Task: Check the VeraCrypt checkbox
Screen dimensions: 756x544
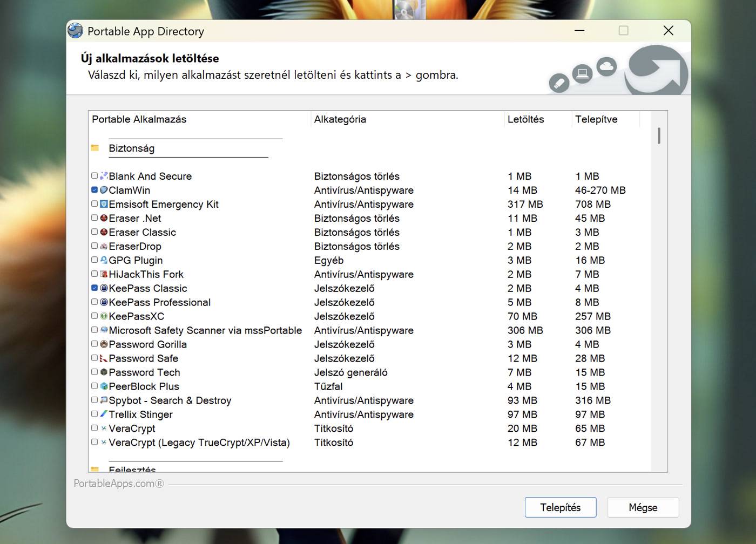Action: pyautogui.click(x=94, y=429)
